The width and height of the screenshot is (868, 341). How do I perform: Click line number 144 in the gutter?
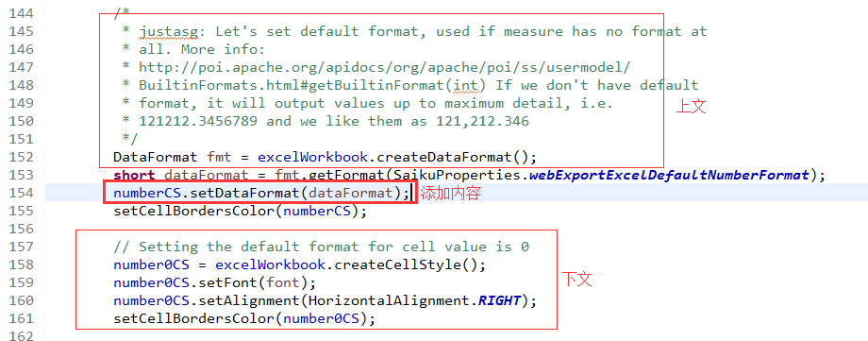tap(21, 13)
